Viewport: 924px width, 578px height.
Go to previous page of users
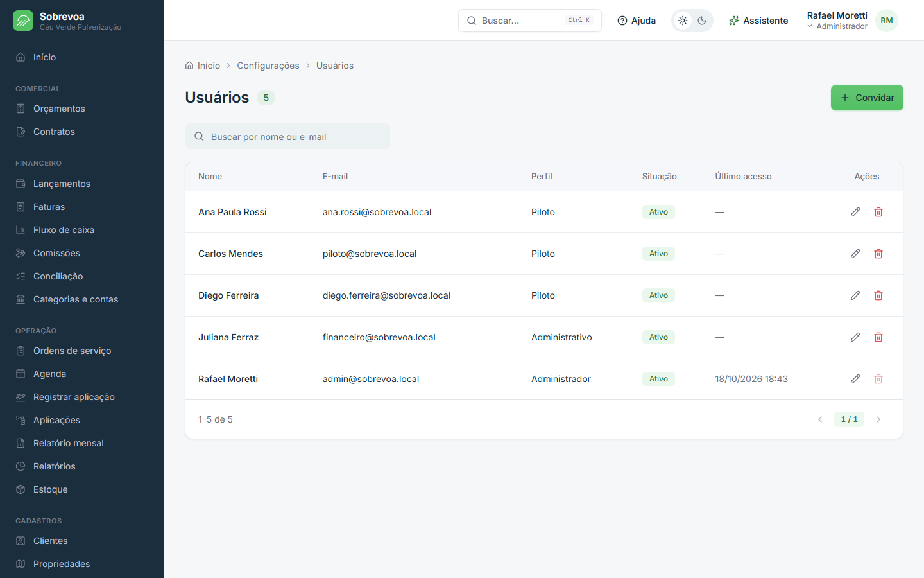pyautogui.click(x=820, y=419)
